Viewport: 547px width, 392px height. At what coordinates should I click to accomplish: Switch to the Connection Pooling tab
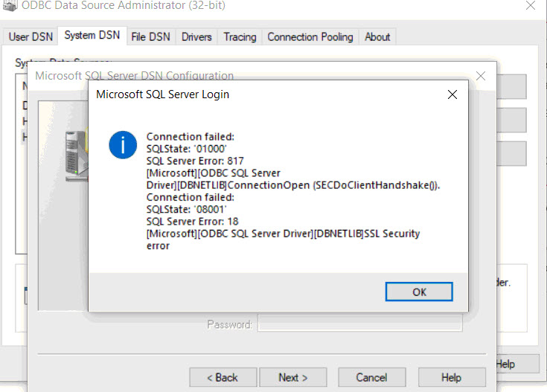coord(310,36)
